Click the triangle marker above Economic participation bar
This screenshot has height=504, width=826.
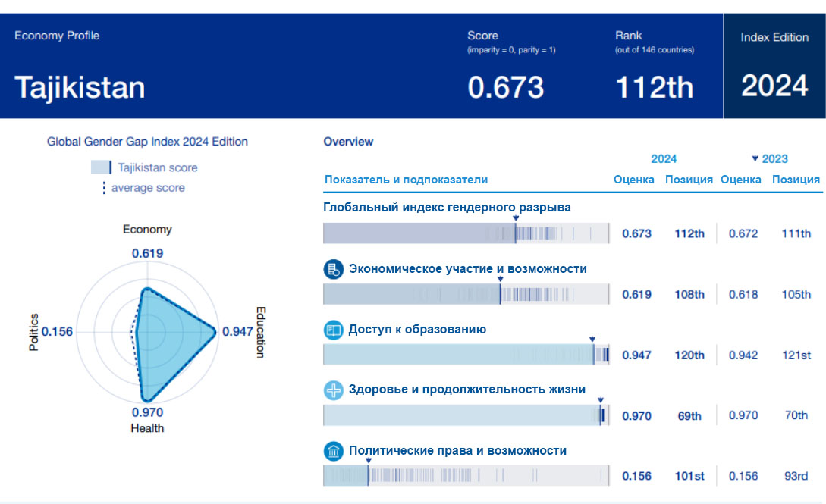[500, 279]
